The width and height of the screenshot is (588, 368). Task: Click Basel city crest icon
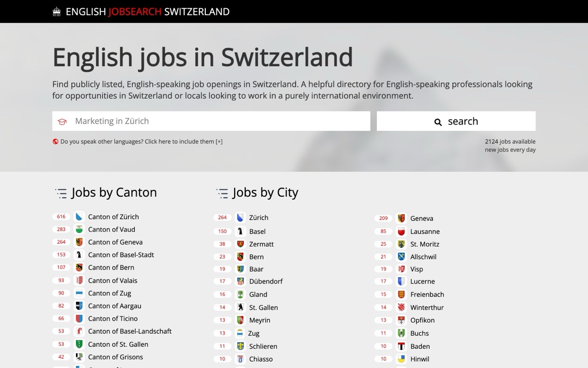point(240,231)
